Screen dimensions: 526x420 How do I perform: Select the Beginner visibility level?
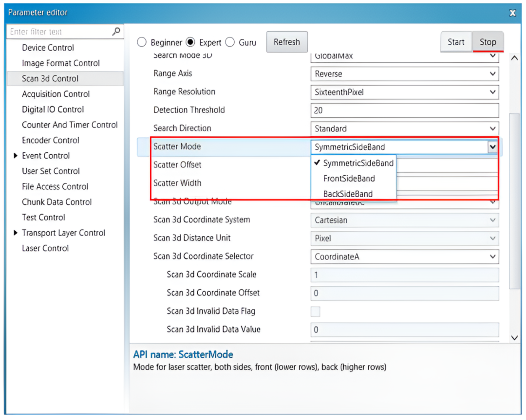coord(142,42)
